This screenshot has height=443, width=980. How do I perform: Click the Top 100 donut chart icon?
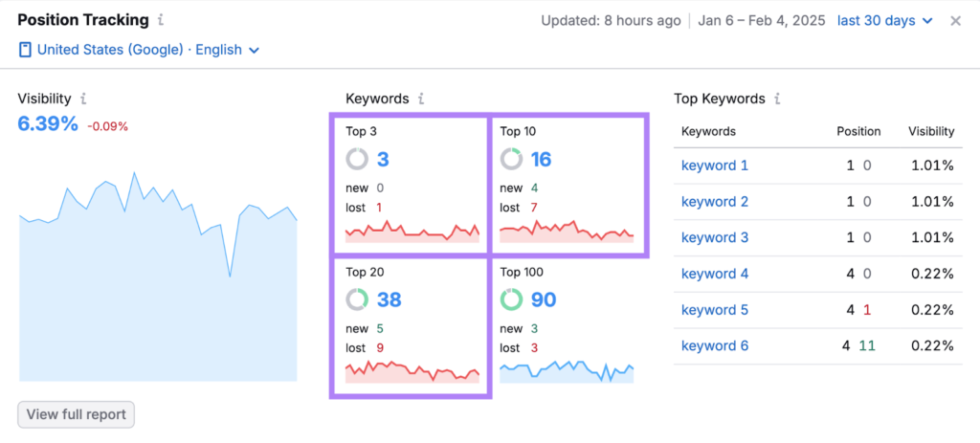click(x=511, y=299)
